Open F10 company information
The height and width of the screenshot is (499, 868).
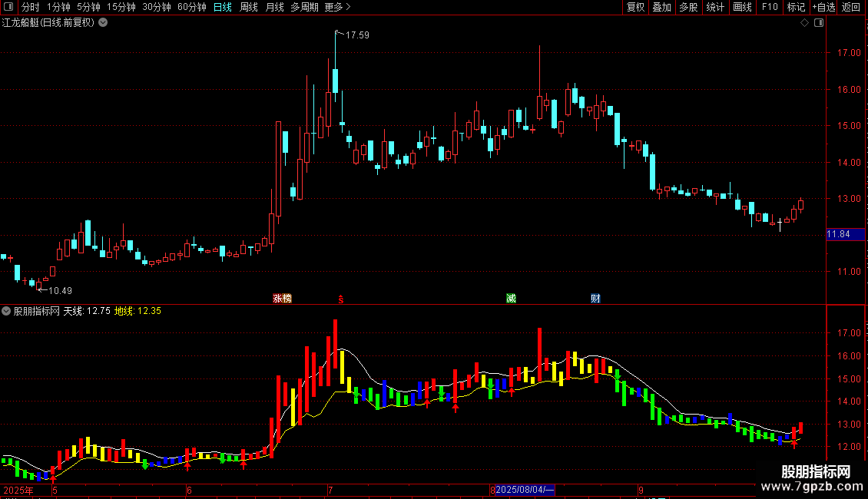tap(770, 7)
